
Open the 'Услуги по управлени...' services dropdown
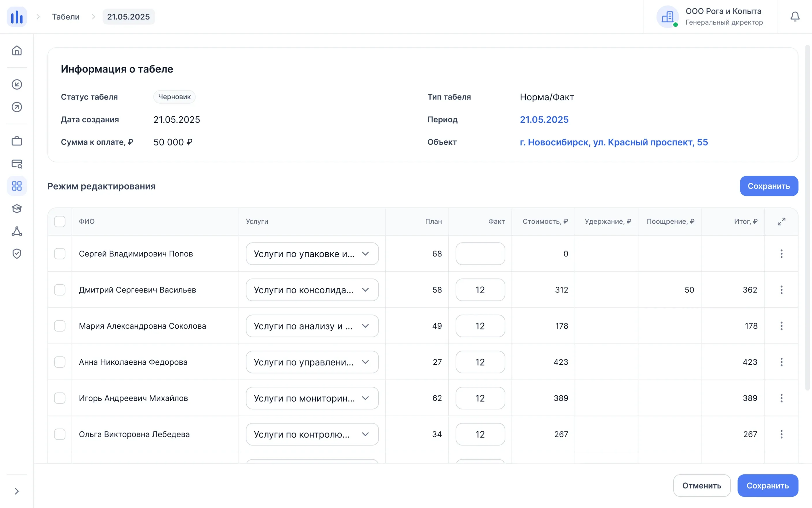point(312,362)
